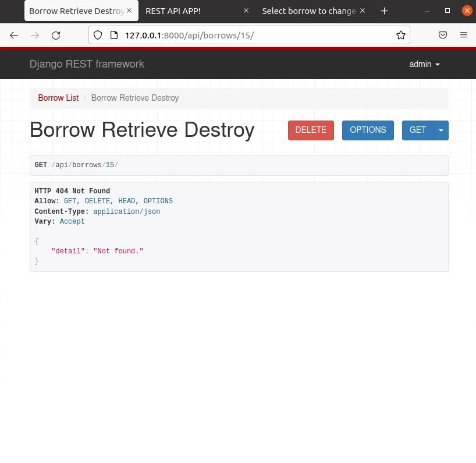Expand the GET format dropdown arrow
Image resolution: width=476 pixels, height=463 pixels.
(441, 130)
